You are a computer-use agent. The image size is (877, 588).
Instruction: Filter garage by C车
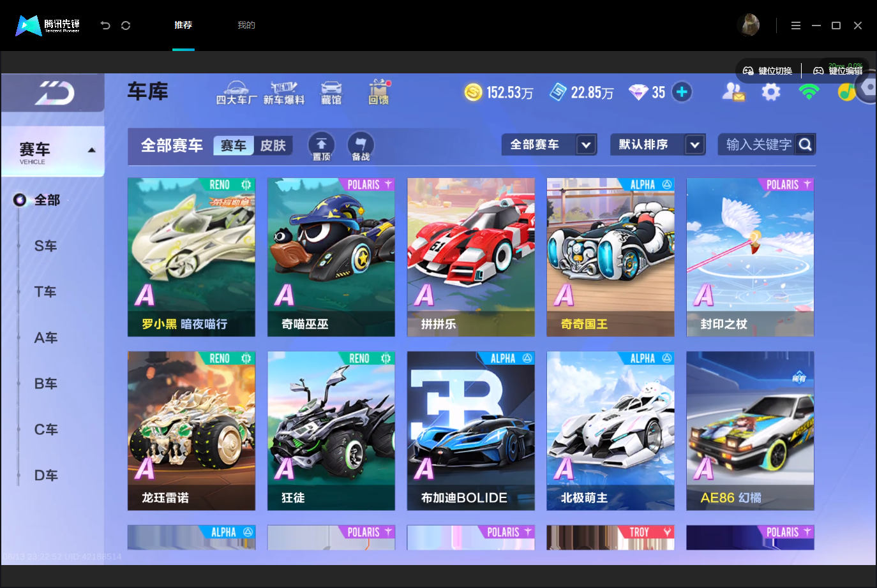(46, 430)
